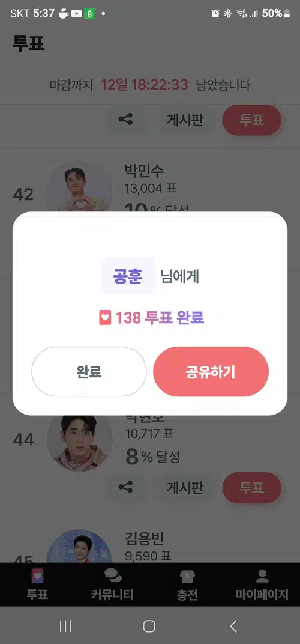Tap the red 투표 button at top
This screenshot has width=300, height=644.
pos(251,120)
